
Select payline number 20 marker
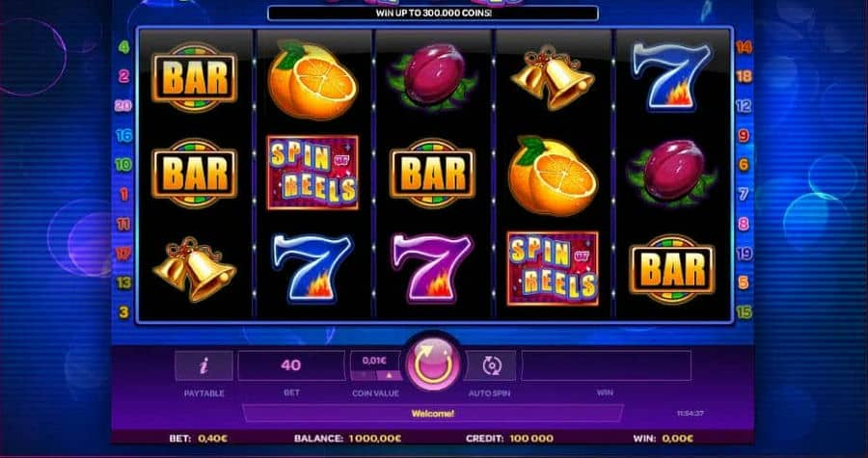(122, 105)
